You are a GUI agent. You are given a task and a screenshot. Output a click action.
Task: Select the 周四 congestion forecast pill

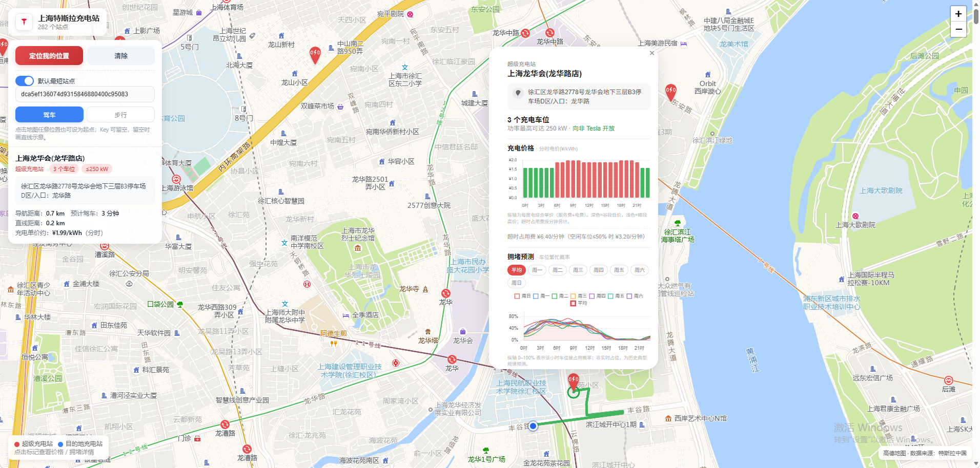pos(599,270)
